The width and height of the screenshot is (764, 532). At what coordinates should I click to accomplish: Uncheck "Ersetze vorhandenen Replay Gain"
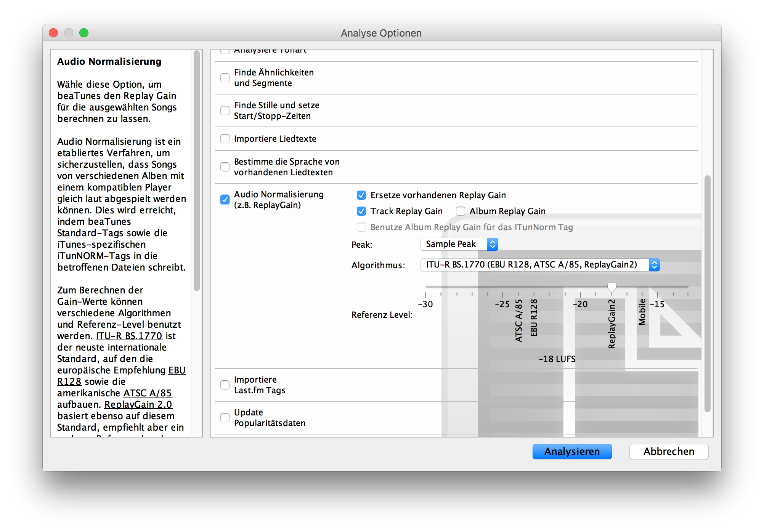[361, 195]
